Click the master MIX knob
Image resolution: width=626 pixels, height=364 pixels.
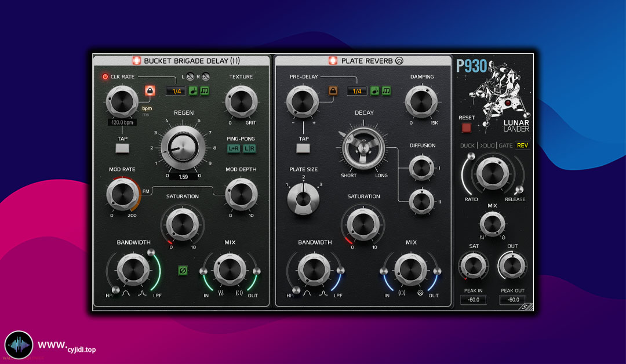(x=492, y=224)
